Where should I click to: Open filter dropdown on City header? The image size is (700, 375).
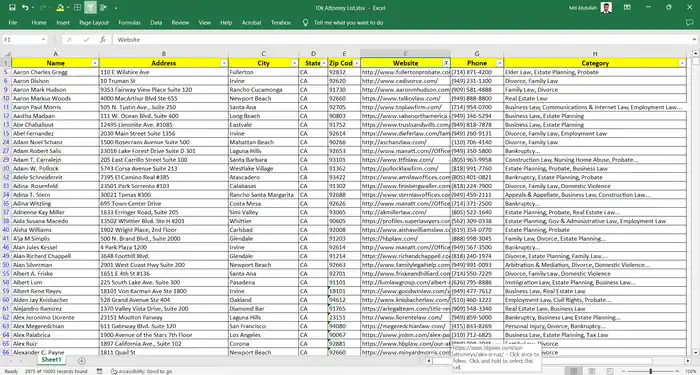[x=294, y=63]
